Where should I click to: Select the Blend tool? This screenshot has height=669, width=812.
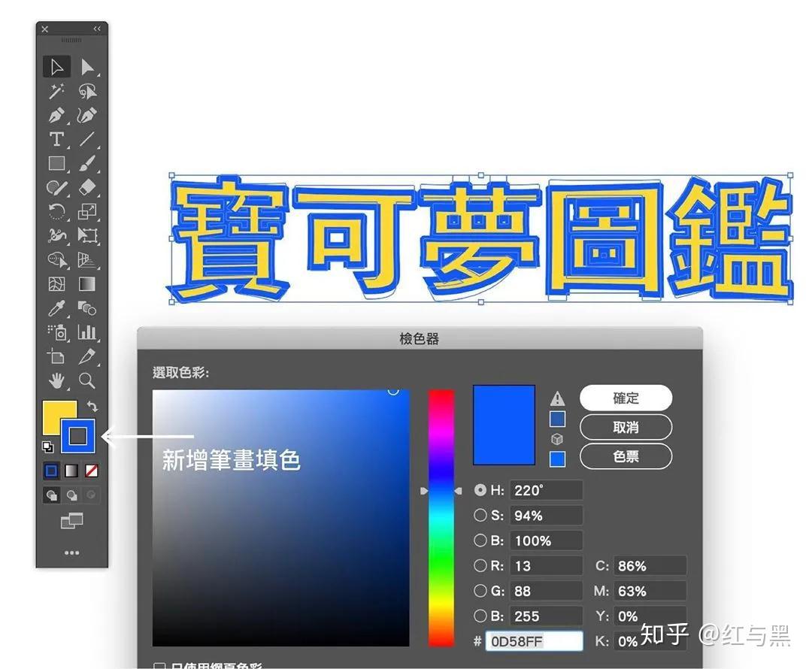coord(87,309)
